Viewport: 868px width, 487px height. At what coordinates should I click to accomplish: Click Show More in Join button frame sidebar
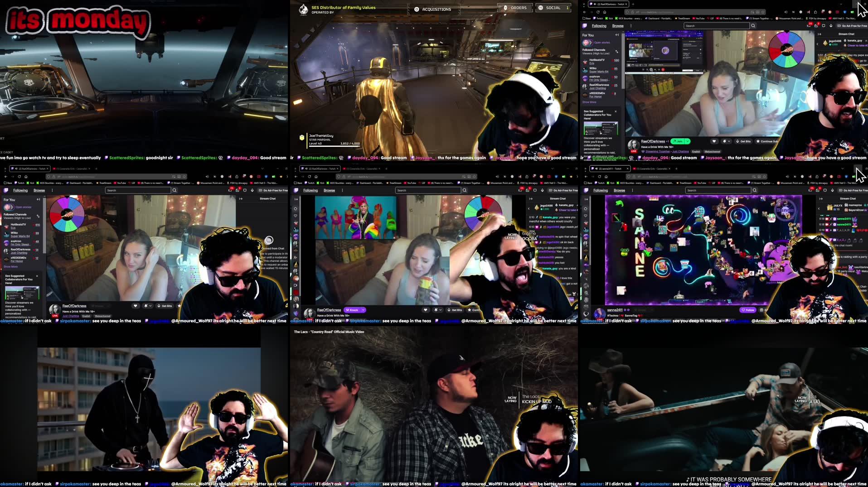[589, 102]
